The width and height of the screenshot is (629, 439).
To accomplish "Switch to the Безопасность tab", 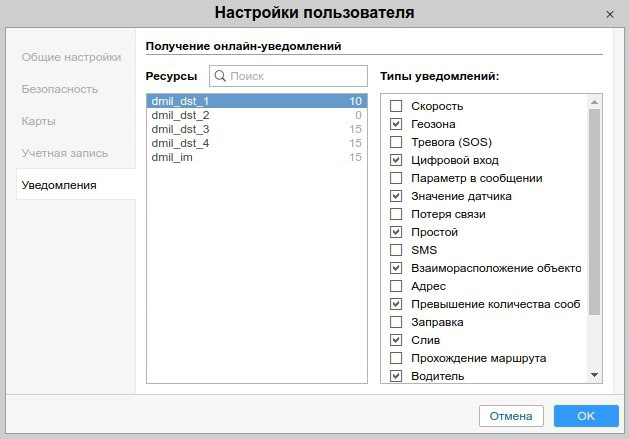I will 60,89.
